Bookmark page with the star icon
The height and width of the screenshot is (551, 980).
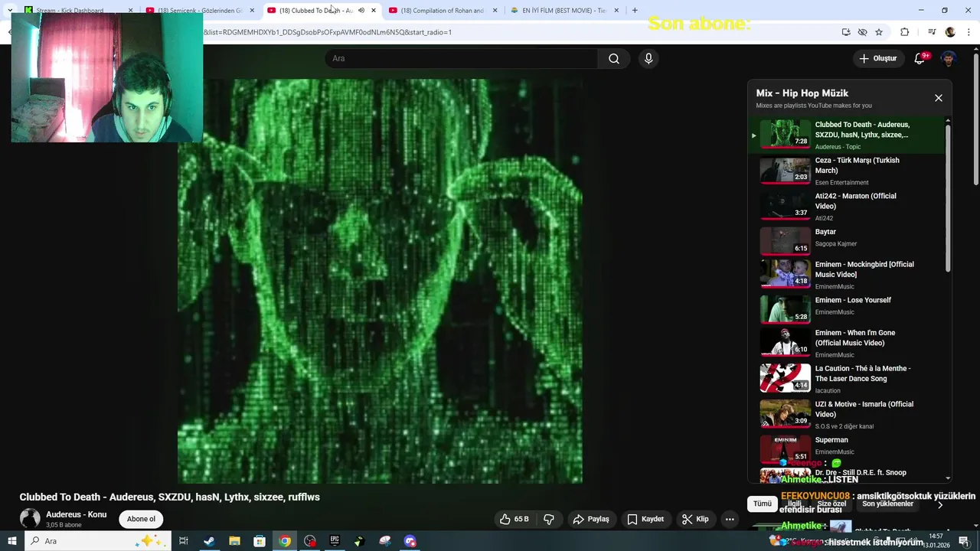click(879, 32)
